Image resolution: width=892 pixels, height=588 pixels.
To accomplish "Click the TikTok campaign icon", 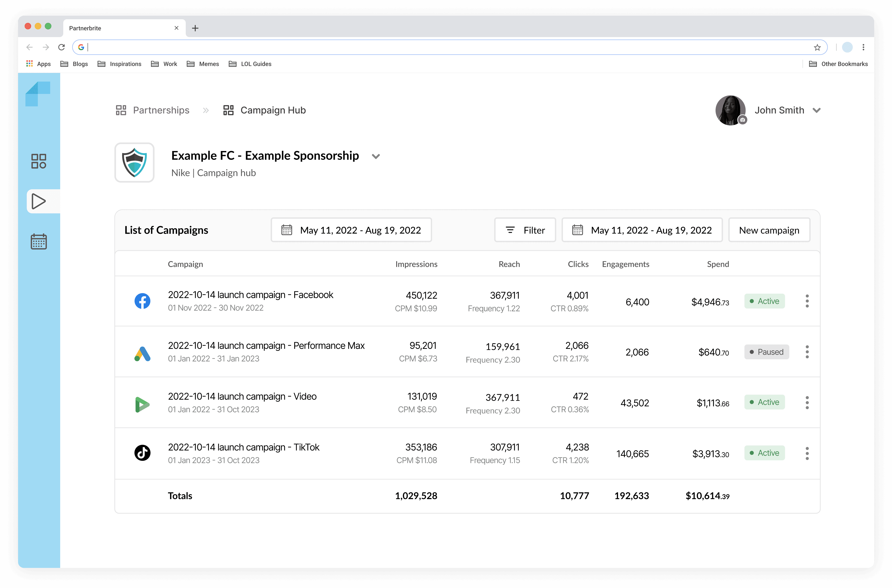I will pyautogui.click(x=142, y=453).
